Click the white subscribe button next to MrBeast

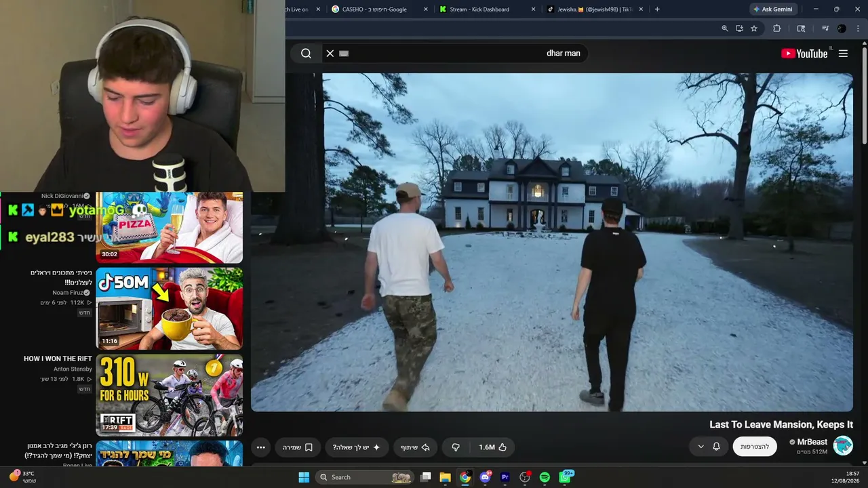(755, 447)
